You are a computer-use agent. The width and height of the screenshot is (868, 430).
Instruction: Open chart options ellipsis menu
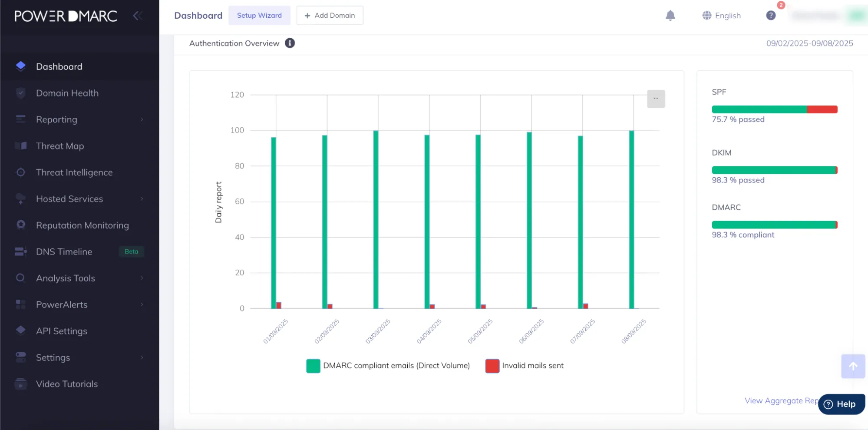coord(656,99)
